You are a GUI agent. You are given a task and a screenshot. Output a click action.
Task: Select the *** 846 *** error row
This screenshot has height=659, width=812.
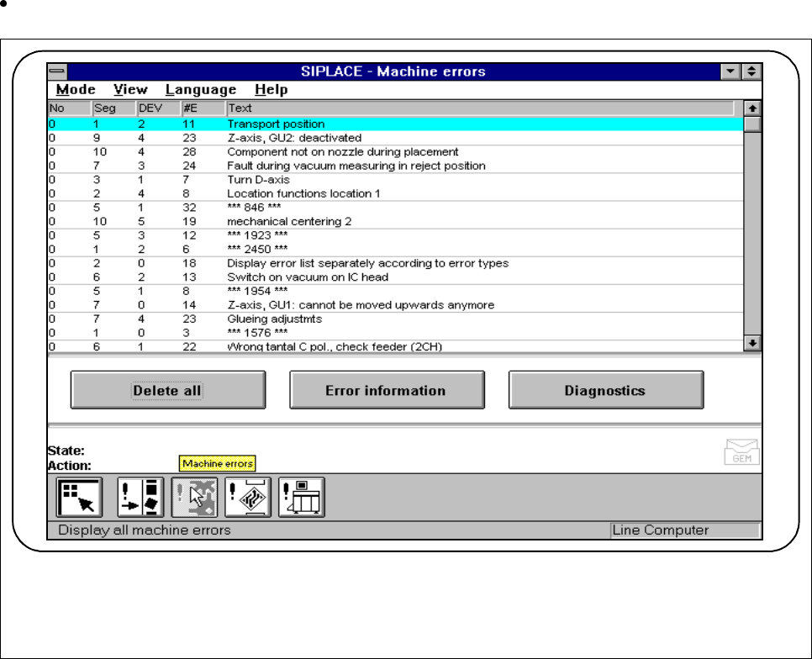pos(396,208)
